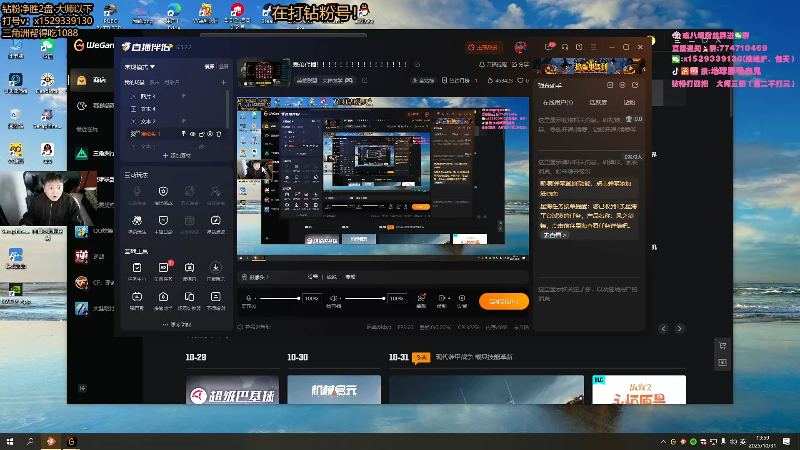Viewport: 800px width, 450px height.
Task: Click the speaker icon in audio controls
Action: 333,298
